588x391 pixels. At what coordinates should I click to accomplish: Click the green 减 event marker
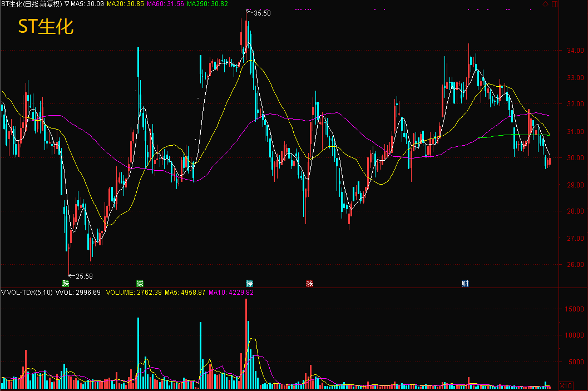tap(140, 283)
